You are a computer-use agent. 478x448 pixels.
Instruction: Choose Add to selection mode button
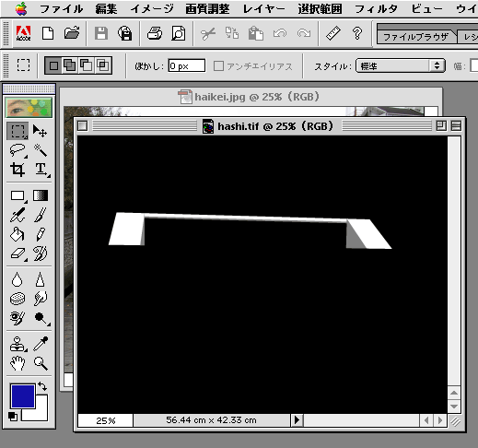(70, 65)
